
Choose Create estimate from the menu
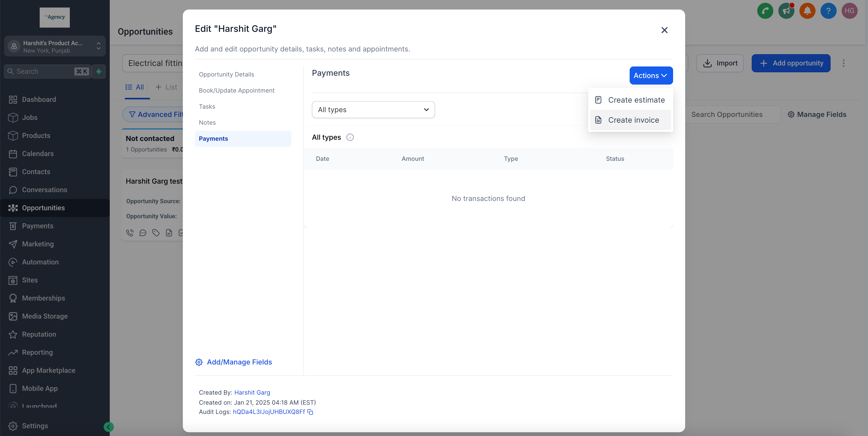[636, 100]
